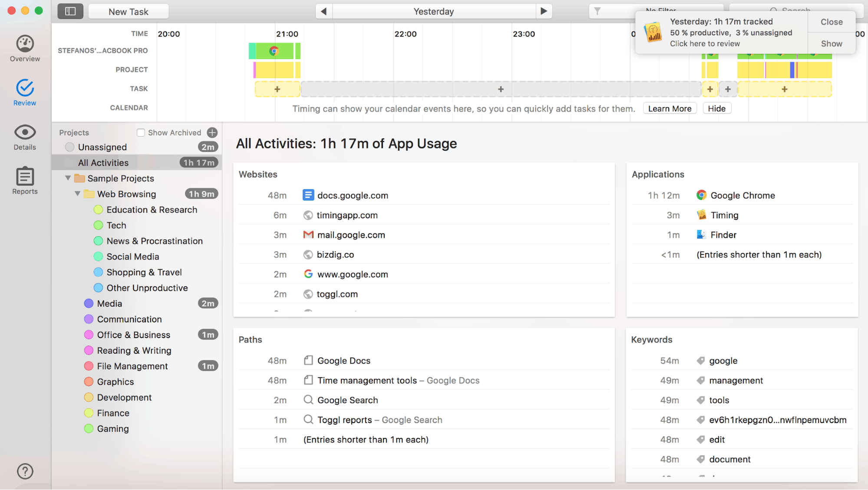Go to next day arrow
Viewport: 868px width, 490px height.
tap(544, 11)
